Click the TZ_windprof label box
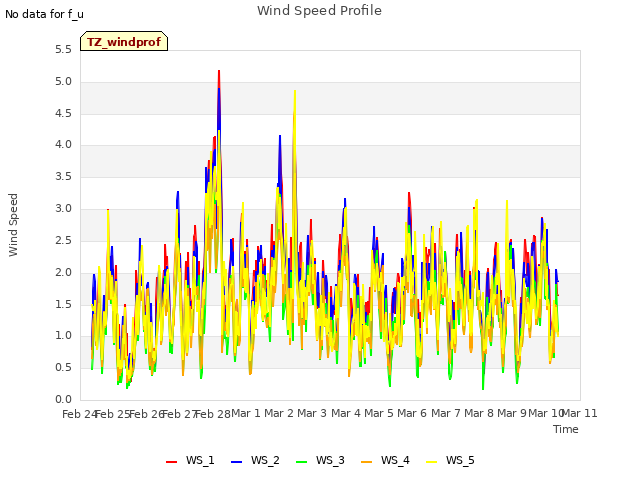 (124, 41)
